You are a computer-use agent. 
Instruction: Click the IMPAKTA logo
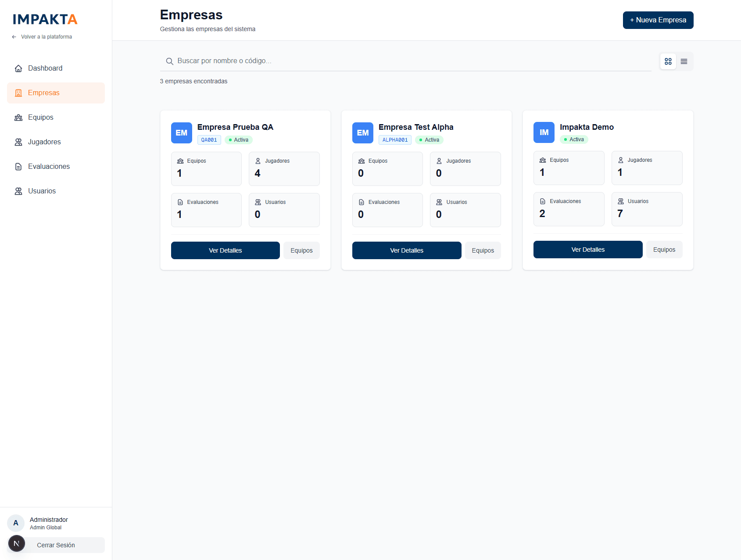click(45, 19)
